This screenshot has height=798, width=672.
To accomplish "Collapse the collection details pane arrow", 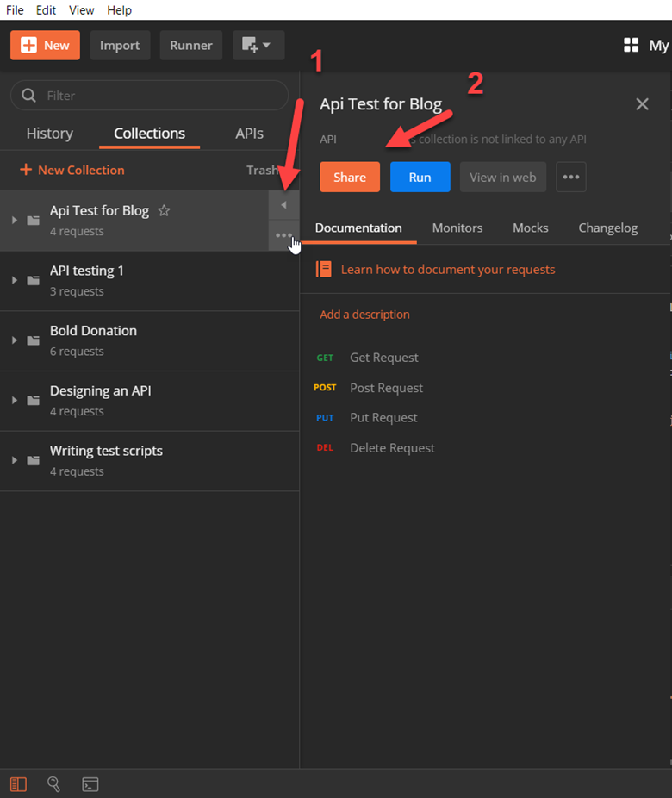I will point(283,205).
